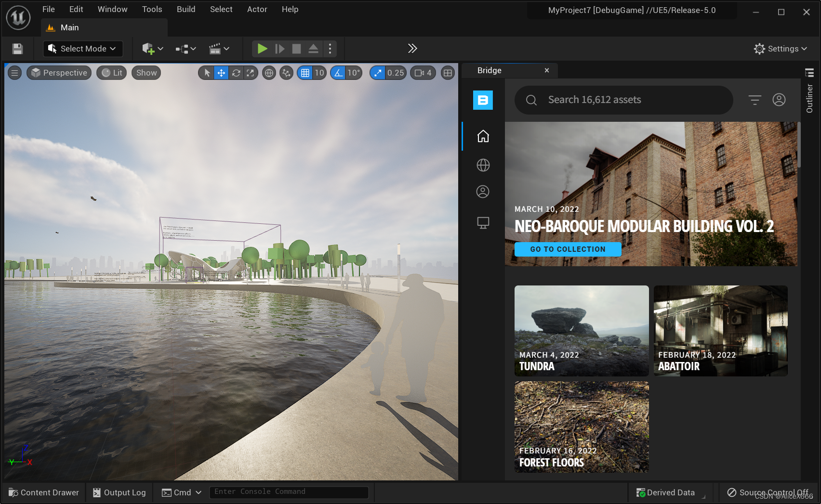This screenshot has width=821, height=504.
Task: Change the Lit view mode
Action: click(x=112, y=73)
